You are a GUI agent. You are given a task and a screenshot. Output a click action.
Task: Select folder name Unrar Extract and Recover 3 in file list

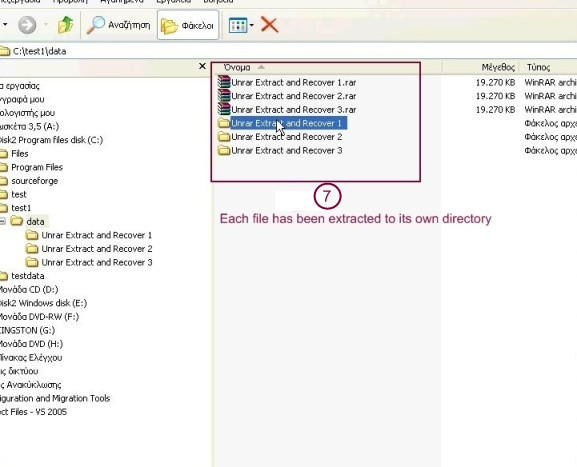click(x=287, y=151)
